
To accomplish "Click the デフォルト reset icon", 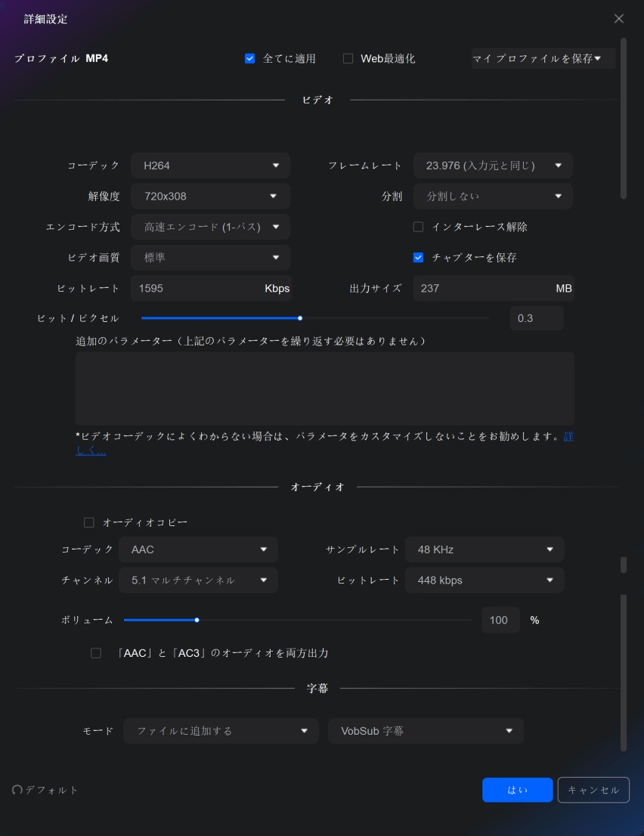I will pyautogui.click(x=17, y=790).
